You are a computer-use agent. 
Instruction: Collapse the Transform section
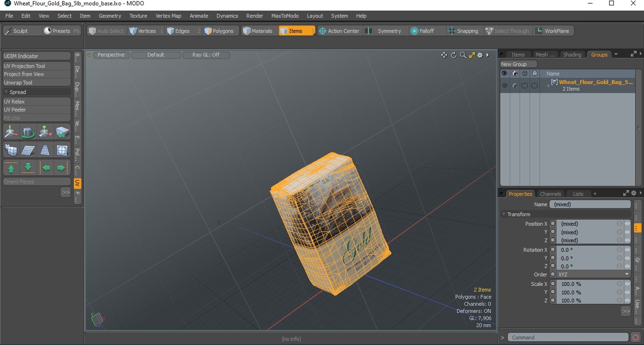tap(504, 214)
